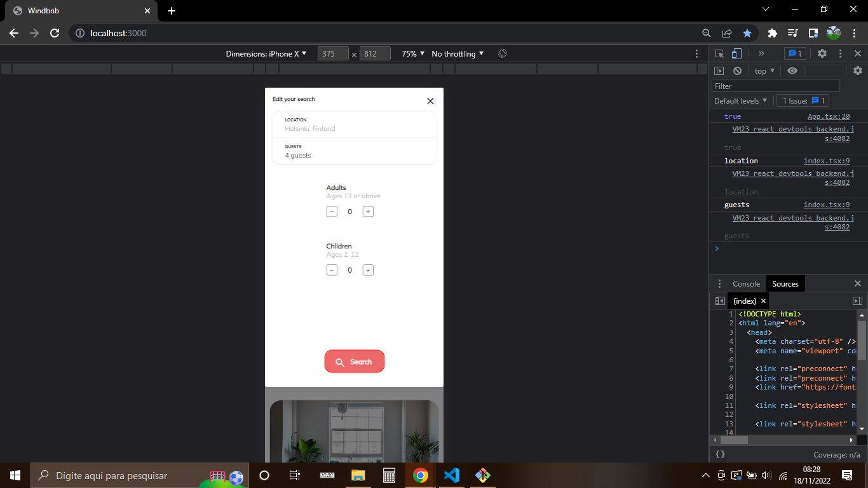Click the eye icon to create live expression
868x488 pixels.
pyautogui.click(x=792, y=71)
